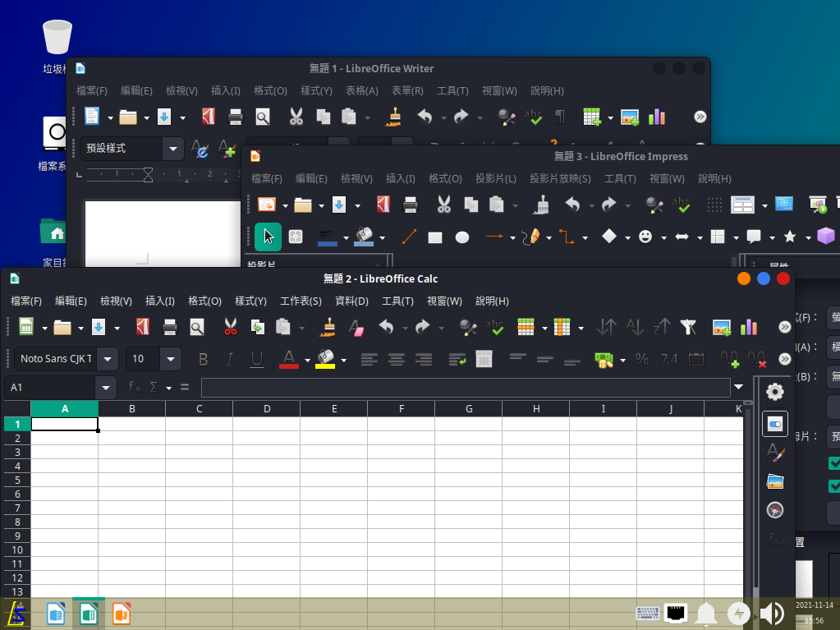
Task: Open the Gallery panel in Calc sidebar
Action: click(774, 481)
